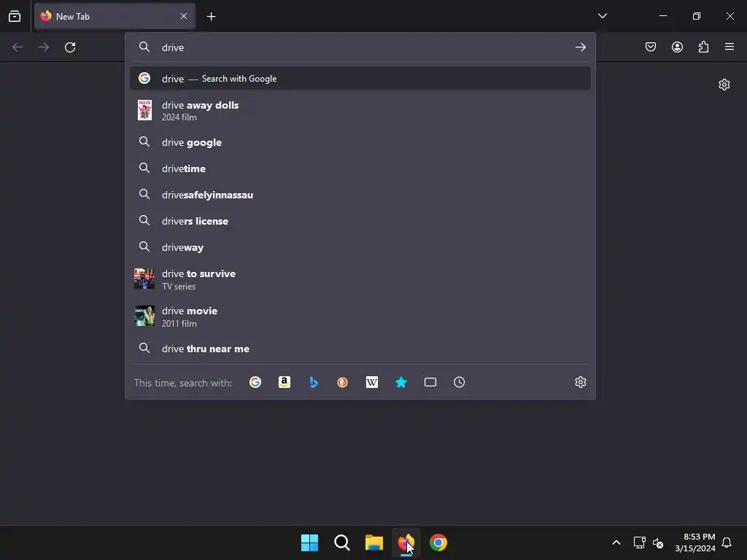The height and width of the screenshot is (560, 747).
Task: Select 'drive away dolls' 2024 film suggestion
Action: [360, 111]
